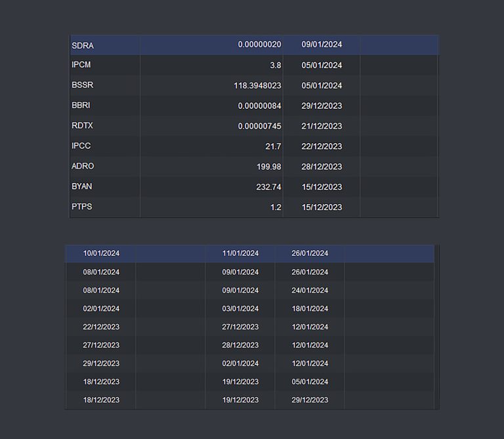The image size is (504, 439).
Task: Click the 21/12/2023 date cell
Action: 322,126
